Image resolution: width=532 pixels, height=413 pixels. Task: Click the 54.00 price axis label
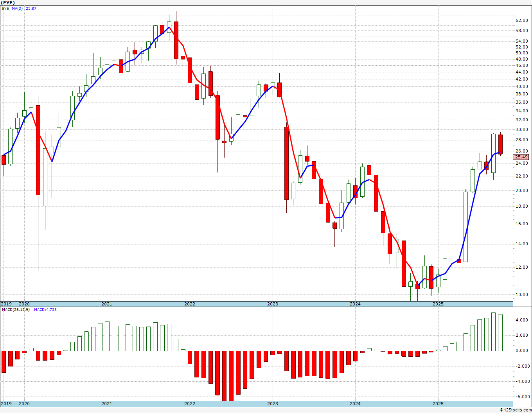[x=521, y=41]
